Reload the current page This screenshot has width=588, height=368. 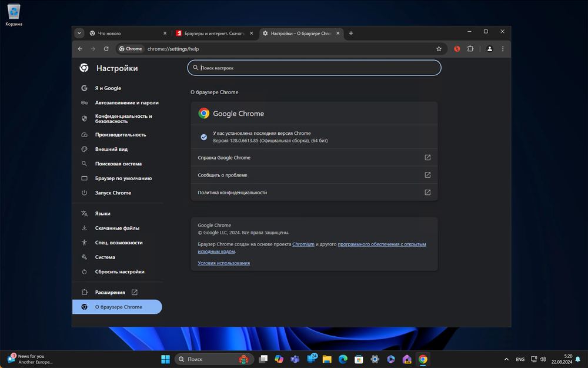106,49
